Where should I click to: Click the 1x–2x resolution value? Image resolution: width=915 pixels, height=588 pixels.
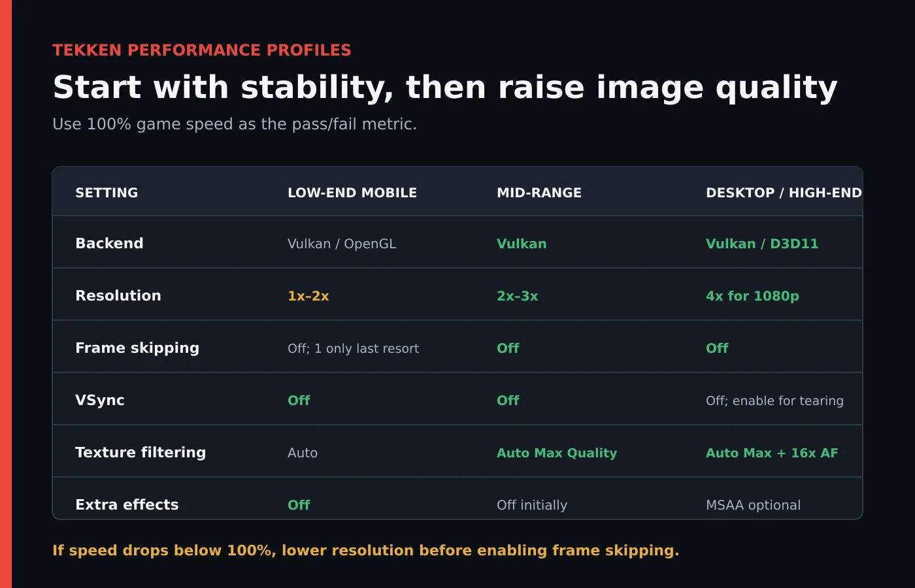point(308,296)
